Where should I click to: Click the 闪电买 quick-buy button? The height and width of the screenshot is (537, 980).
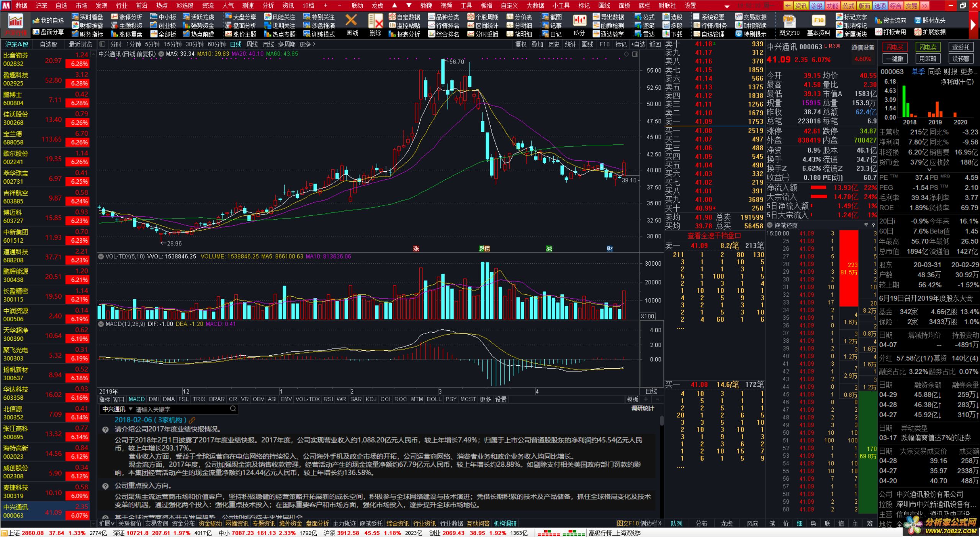click(895, 47)
